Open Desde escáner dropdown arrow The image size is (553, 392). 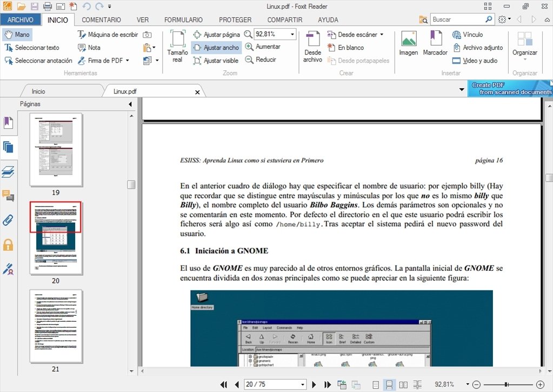[382, 35]
